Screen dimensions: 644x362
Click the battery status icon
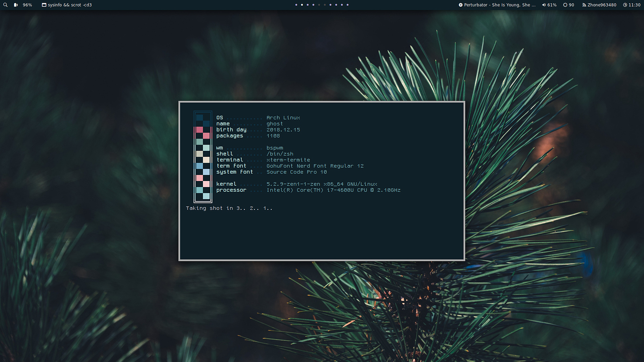tap(16, 5)
